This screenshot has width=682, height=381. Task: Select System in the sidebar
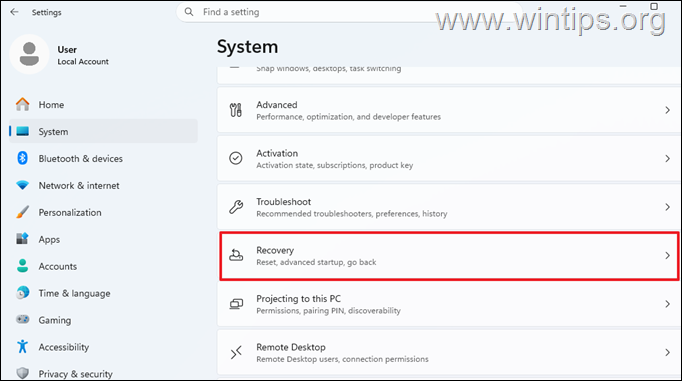[104, 131]
